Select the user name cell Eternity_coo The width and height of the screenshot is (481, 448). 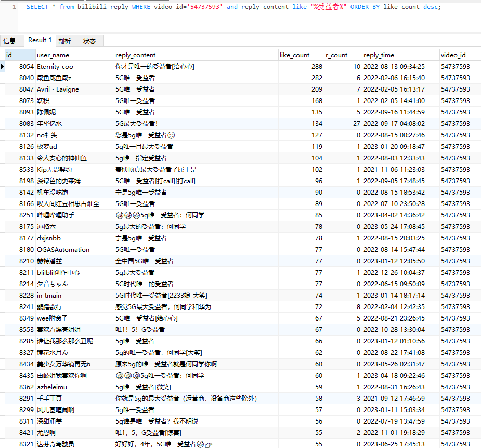coord(75,66)
